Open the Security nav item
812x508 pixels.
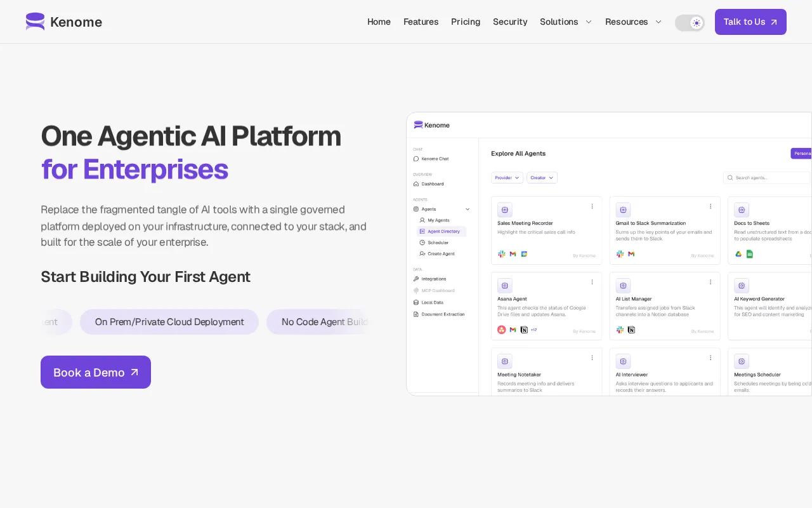click(510, 22)
